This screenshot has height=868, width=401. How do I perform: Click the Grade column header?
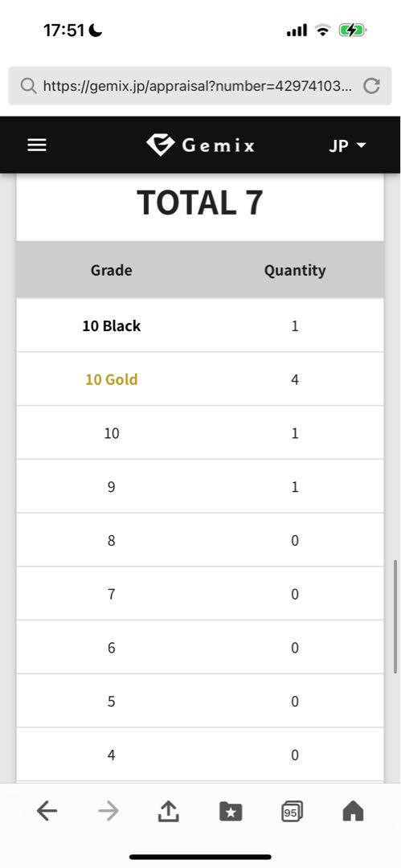112,270
